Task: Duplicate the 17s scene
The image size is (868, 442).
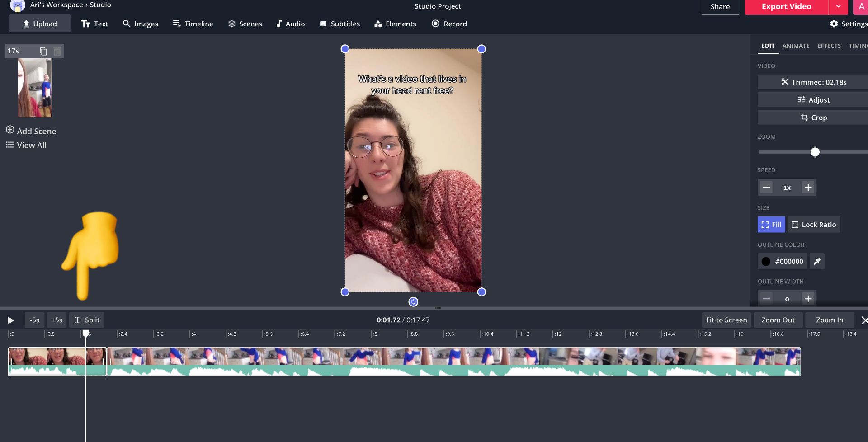Action: [43, 51]
